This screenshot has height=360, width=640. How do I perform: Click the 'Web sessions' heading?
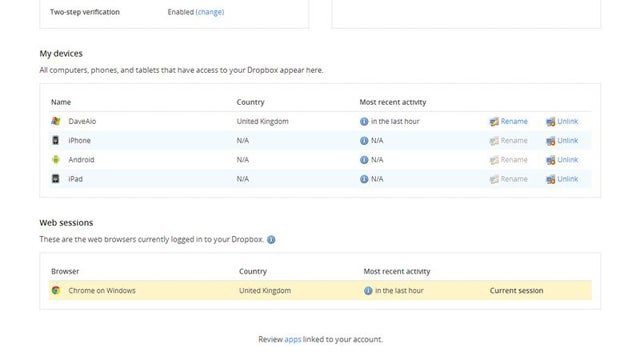tap(66, 222)
